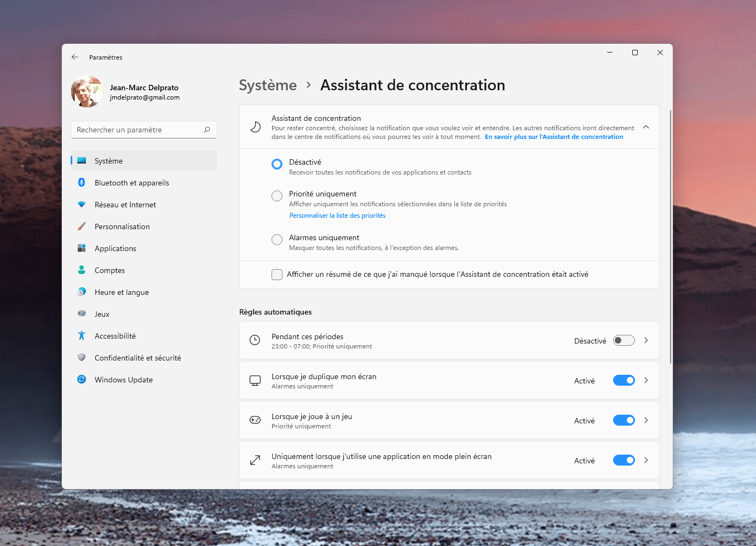
Task: Open Pendant ces périodes details chevron
Action: [x=646, y=340]
